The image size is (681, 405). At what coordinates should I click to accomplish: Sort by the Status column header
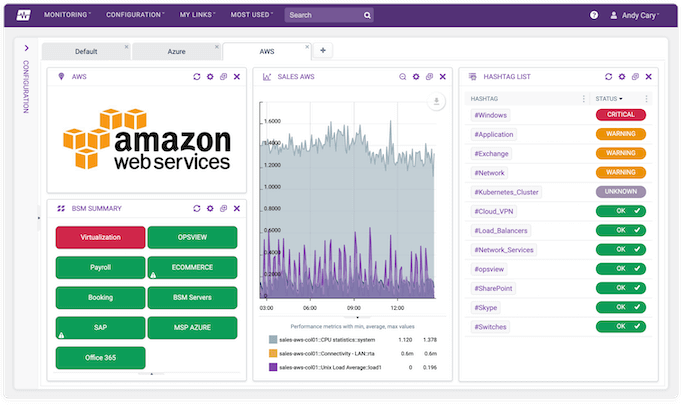click(x=606, y=98)
